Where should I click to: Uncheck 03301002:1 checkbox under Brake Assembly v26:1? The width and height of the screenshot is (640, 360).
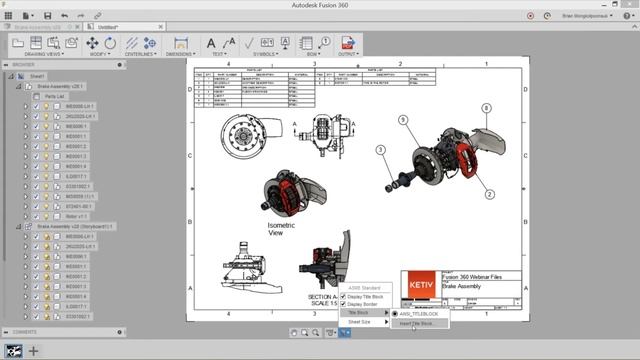36,187
